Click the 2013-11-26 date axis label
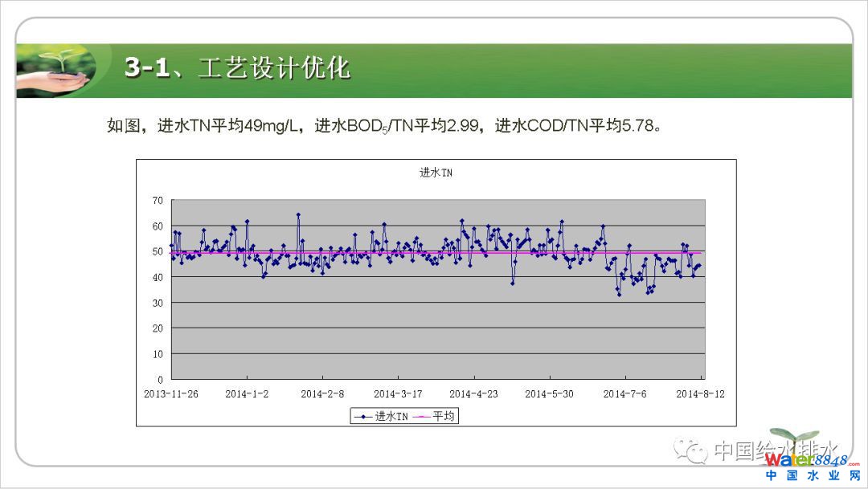 click(x=170, y=393)
